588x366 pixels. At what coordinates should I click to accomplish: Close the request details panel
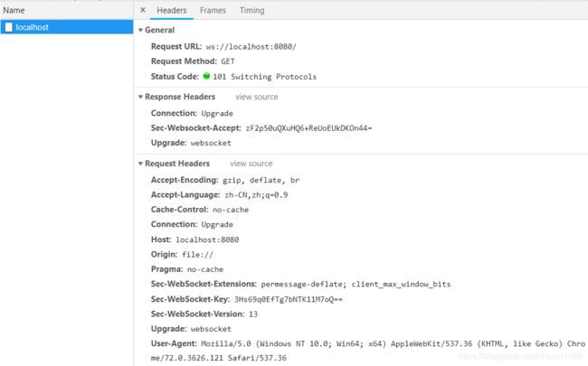tap(143, 10)
